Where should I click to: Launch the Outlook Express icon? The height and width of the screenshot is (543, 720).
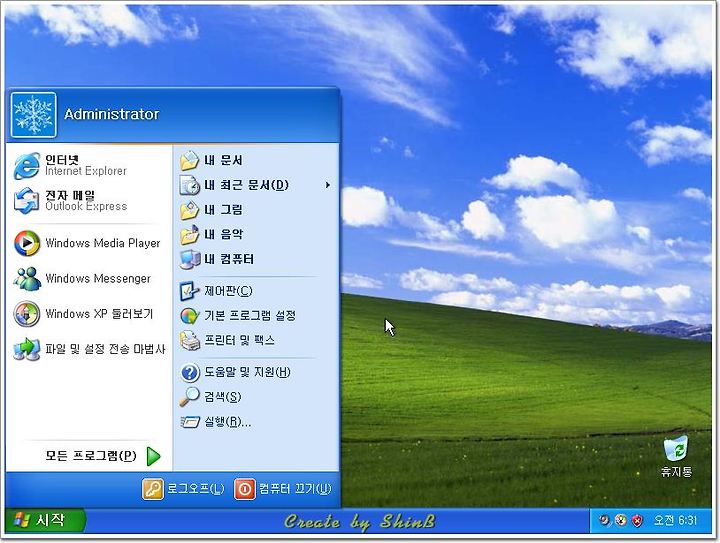(27, 201)
